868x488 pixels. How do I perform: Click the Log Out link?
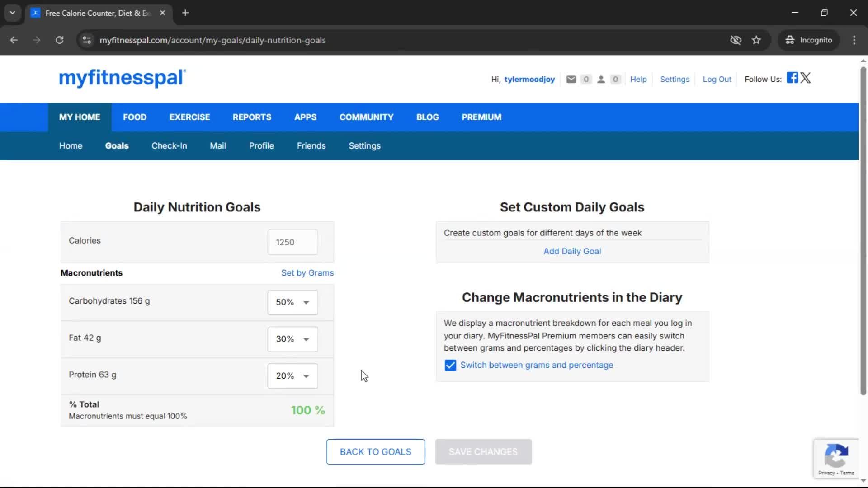[717, 79]
